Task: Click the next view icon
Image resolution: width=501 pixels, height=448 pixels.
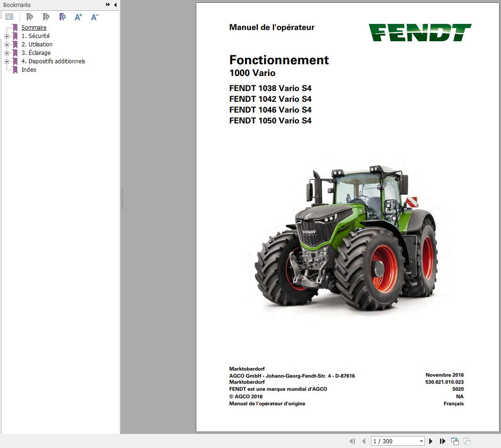Action: tap(467, 441)
